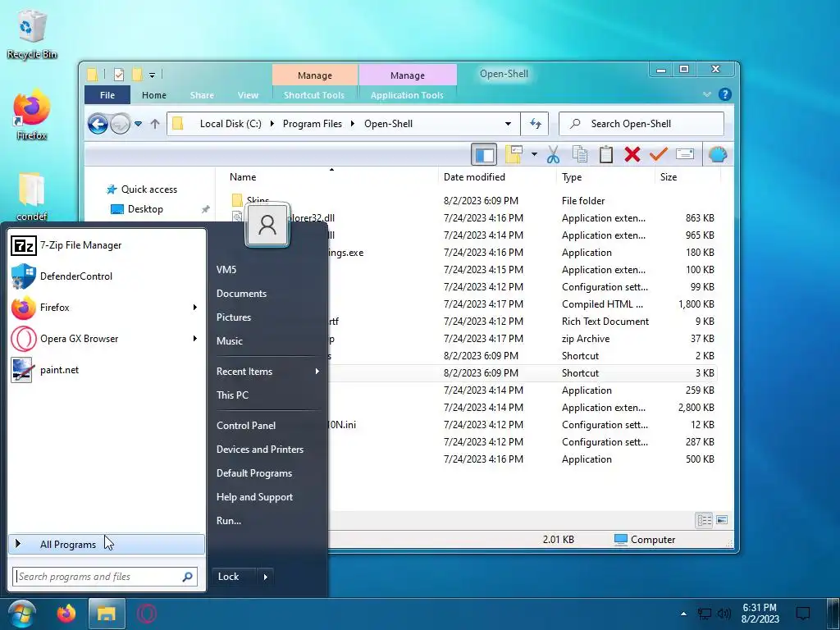Click the Forward navigation arrow

pos(121,125)
